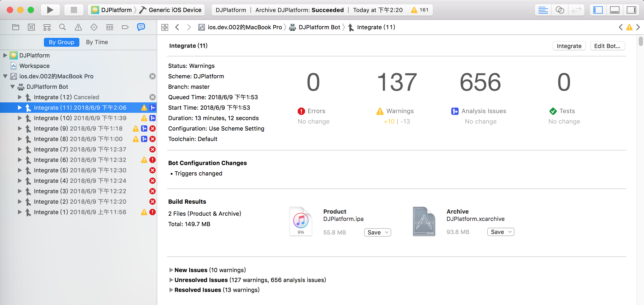Switch to the By Time tab
644x305 pixels.
(x=97, y=42)
